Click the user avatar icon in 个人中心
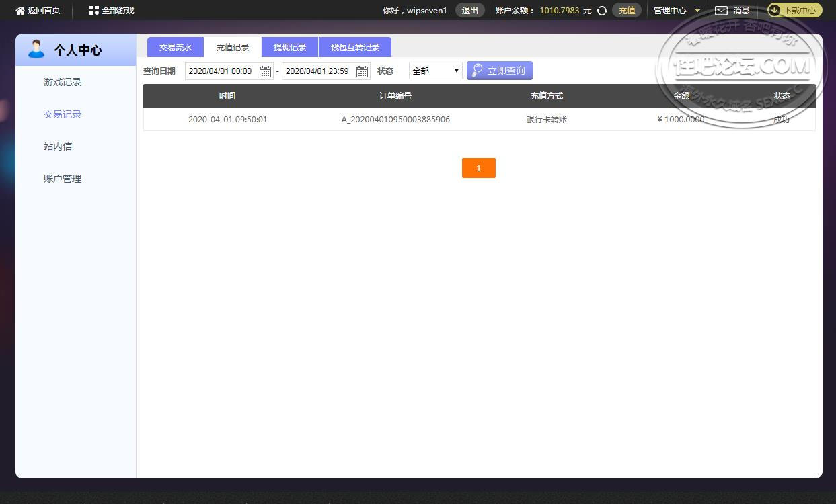Viewport: 836px width, 504px height. 36,49
